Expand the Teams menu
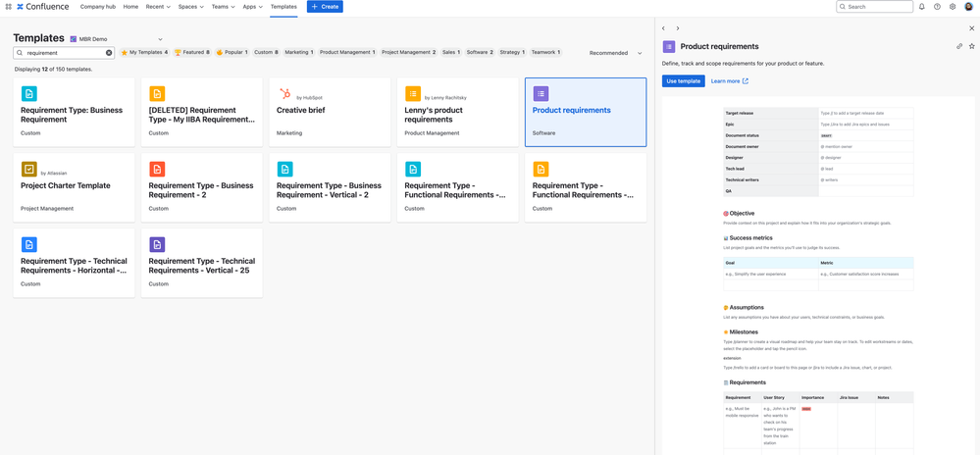 click(223, 6)
